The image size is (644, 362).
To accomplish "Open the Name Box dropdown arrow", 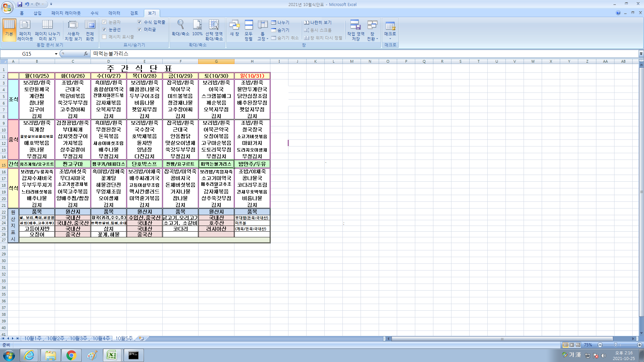I will [x=56, y=54].
